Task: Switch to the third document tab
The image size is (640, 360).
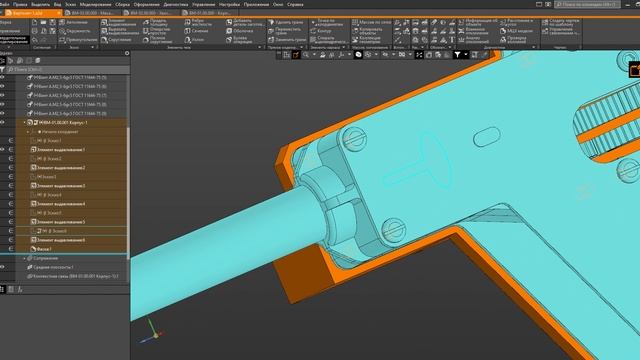Action: point(151,13)
